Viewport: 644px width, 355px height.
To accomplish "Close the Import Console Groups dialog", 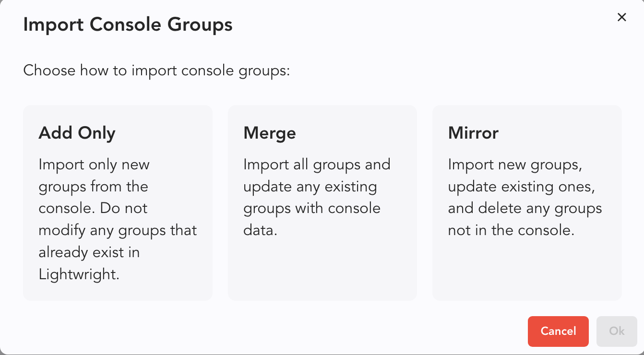I will point(621,18).
